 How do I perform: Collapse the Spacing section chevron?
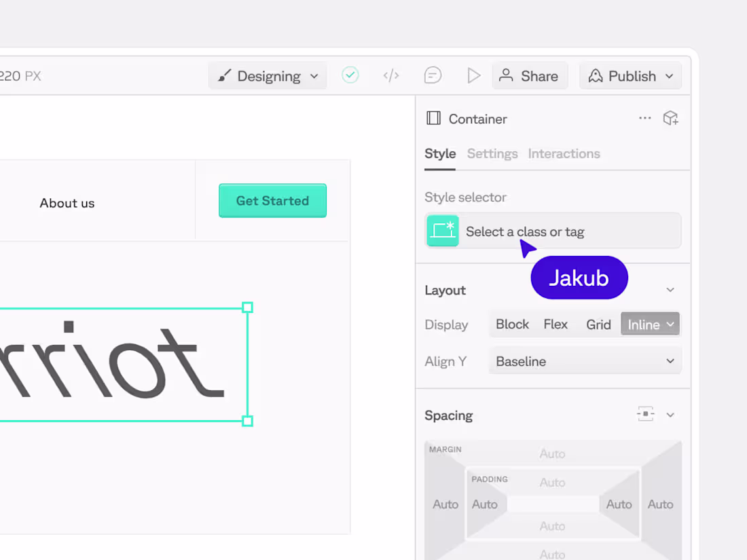[670, 415]
